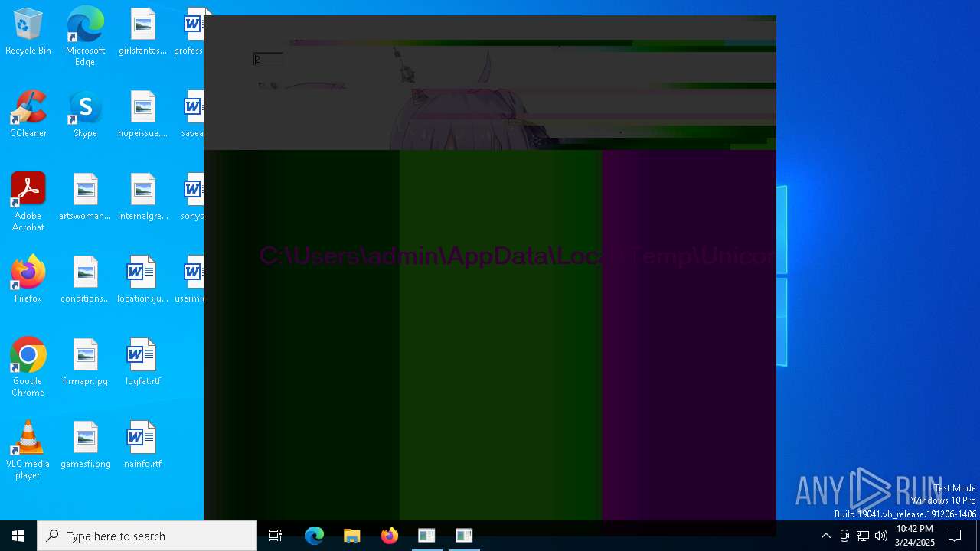Select the nainfo.rtf document
Image resolution: width=980 pixels, height=551 pixels.
tap(142, 445)
